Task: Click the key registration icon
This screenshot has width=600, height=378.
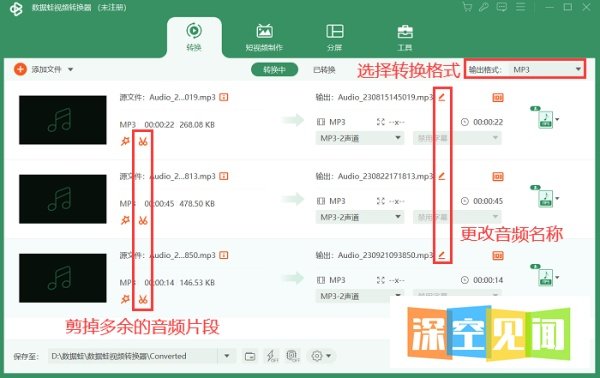Action: click(484, 7)
